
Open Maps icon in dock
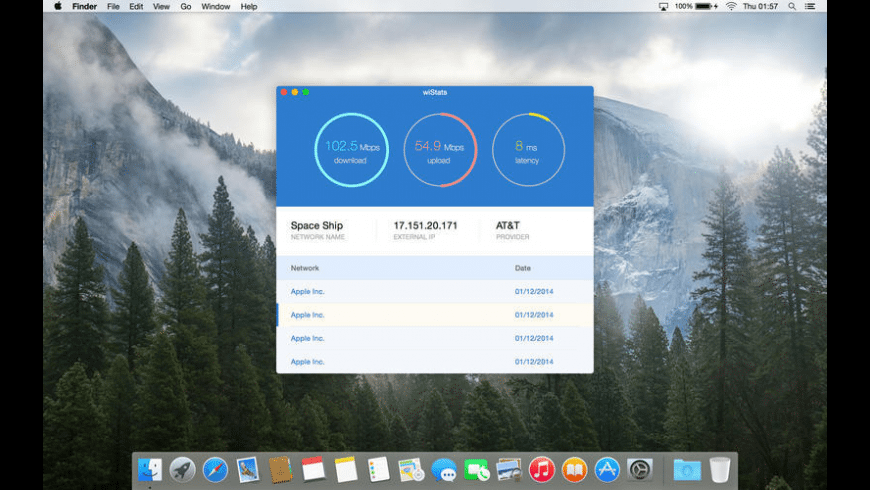[411, 469]
